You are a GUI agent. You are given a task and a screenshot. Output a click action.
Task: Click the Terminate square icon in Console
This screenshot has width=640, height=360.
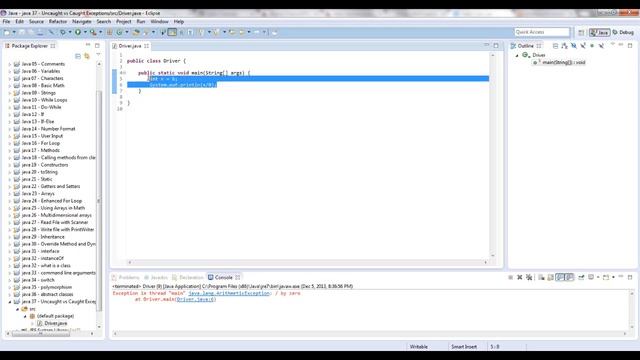pos(510,278)
